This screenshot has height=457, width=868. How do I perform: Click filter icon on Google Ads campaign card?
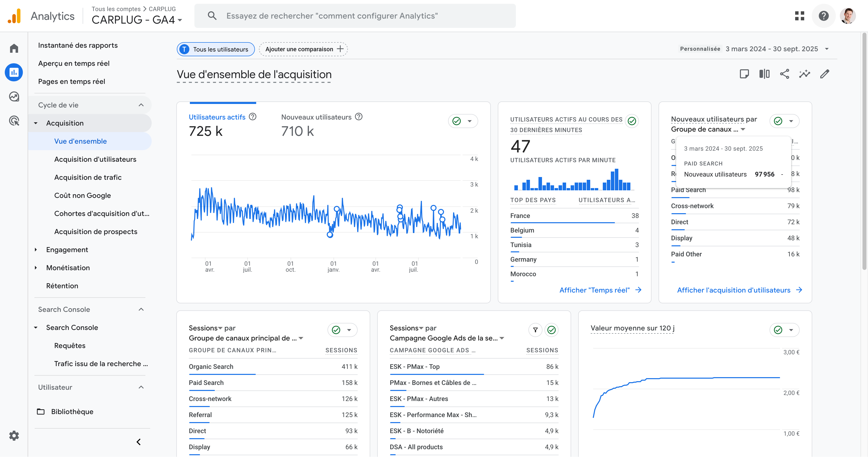click(535, 330)
